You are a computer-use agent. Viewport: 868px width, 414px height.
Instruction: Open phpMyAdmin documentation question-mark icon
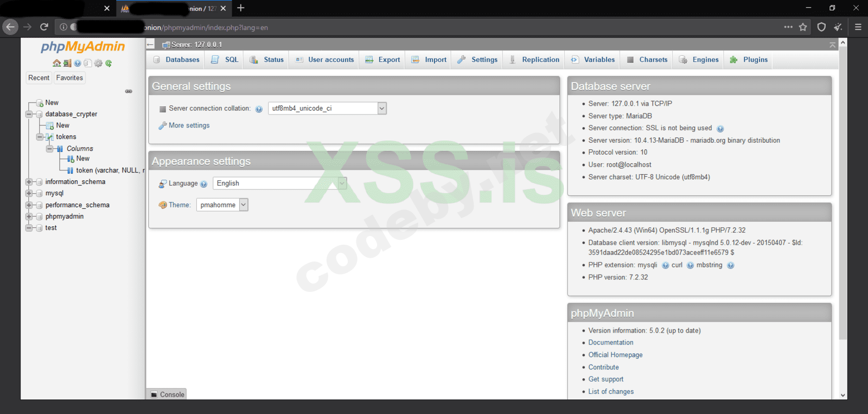(78, 63)
